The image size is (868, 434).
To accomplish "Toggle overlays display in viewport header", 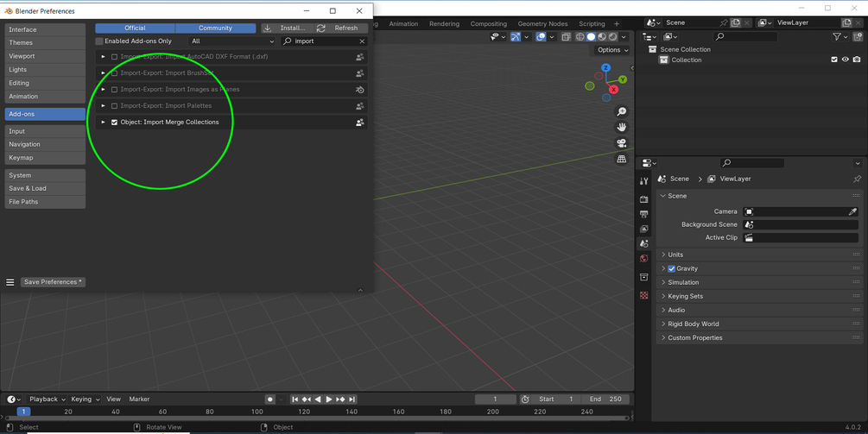I will pyautogui.click(x=541, y=36).
